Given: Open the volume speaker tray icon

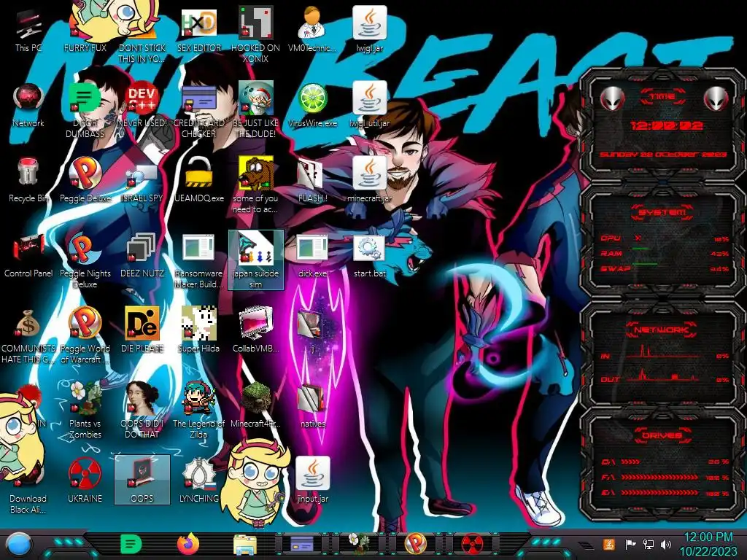Looking at the screenshot, I should [x=666, y=544].
